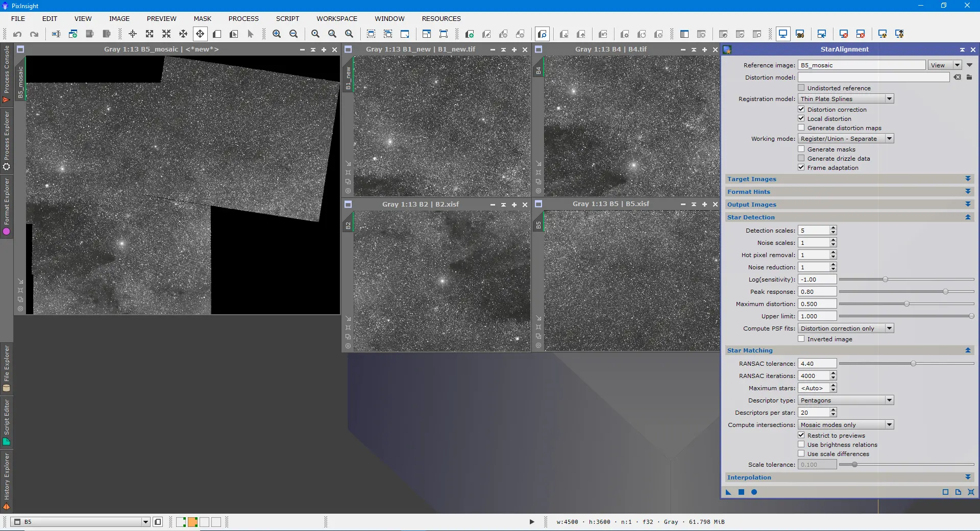Click the Track View square icon in StarAlignment
This screenshot has width=980, height=531.
tap(945, 492)
